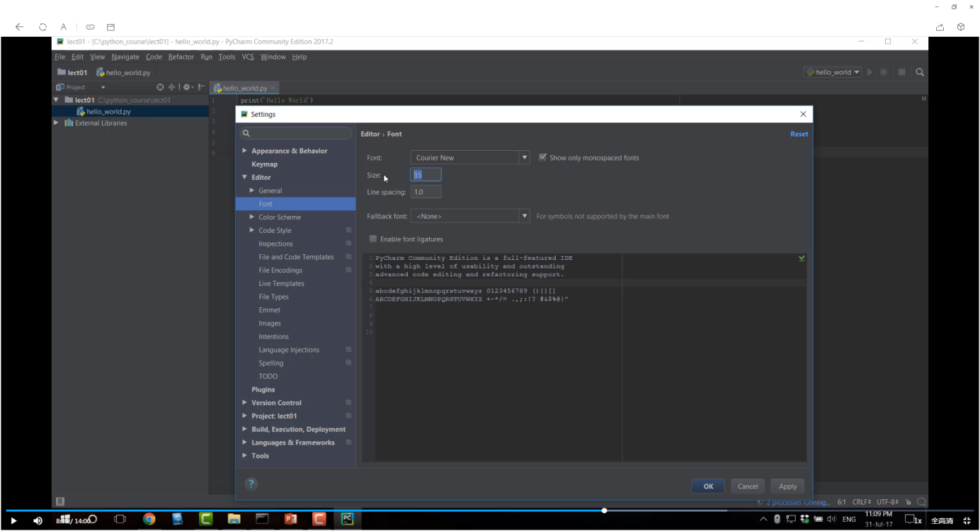The width and height of the screenshot is (980, 531).
Task: Click scroll-from-source target icon in Project panel
Action: click(x=160, y=87)
